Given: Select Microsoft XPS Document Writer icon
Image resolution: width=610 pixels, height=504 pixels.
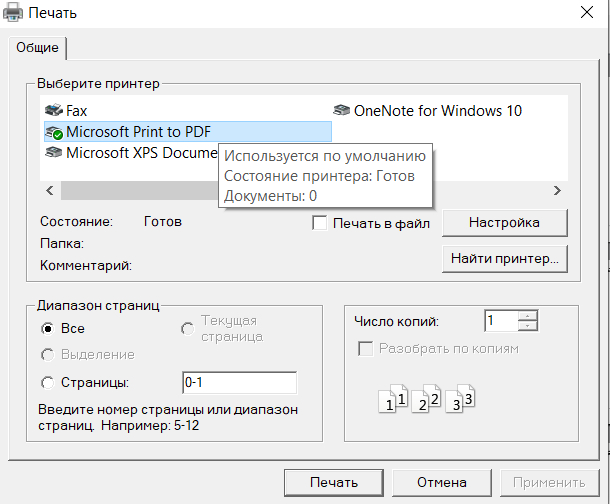Looking at the screenshot, I should point(54,153).
